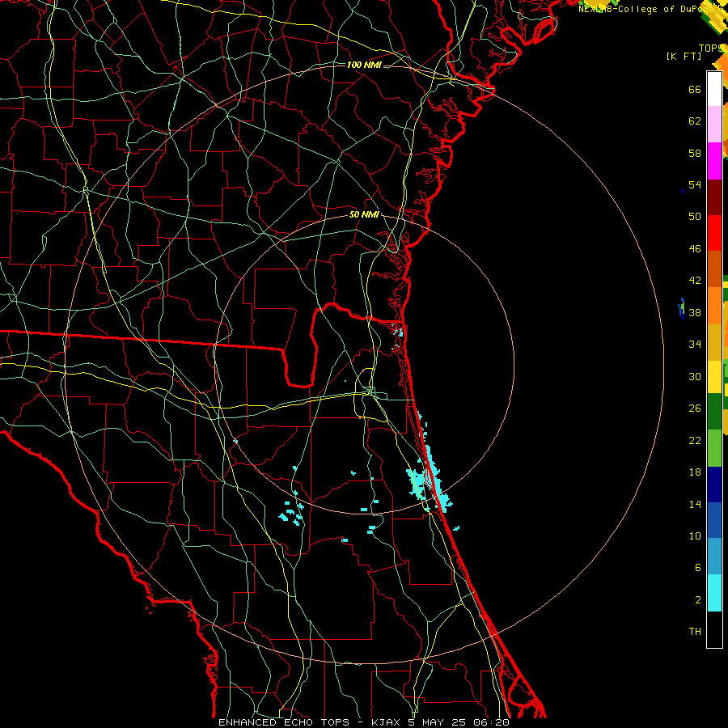
Task: Click the "TH" threshold label
Action: tap(695, 632)
